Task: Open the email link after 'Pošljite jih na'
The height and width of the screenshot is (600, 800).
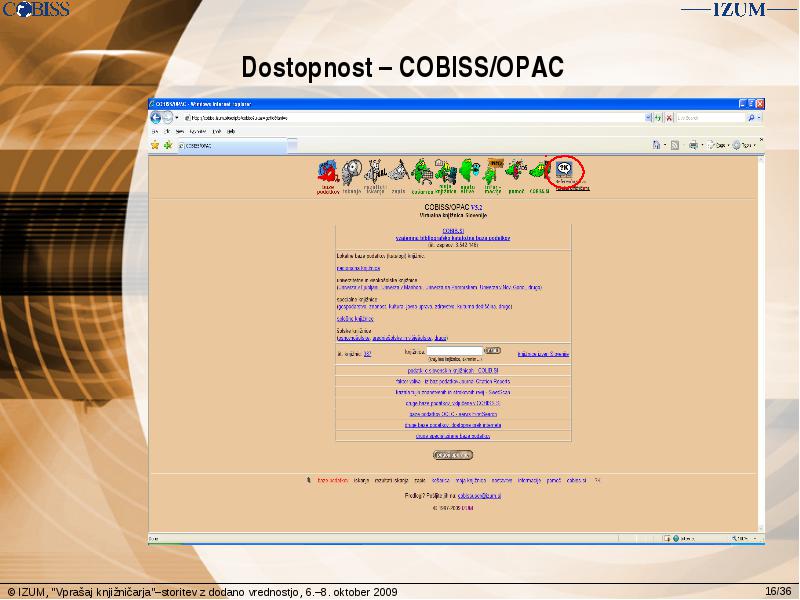Action: pyautogui.click(x=479, y=496)
